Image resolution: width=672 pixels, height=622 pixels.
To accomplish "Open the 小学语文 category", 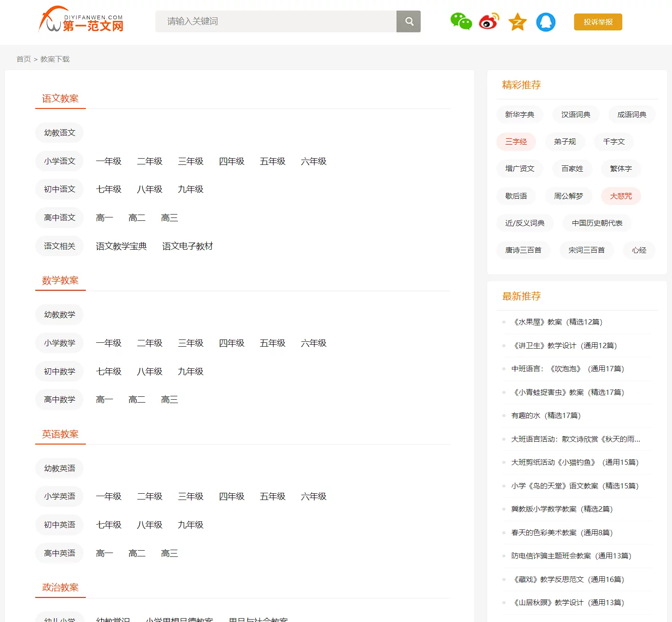I will point(59,161).
